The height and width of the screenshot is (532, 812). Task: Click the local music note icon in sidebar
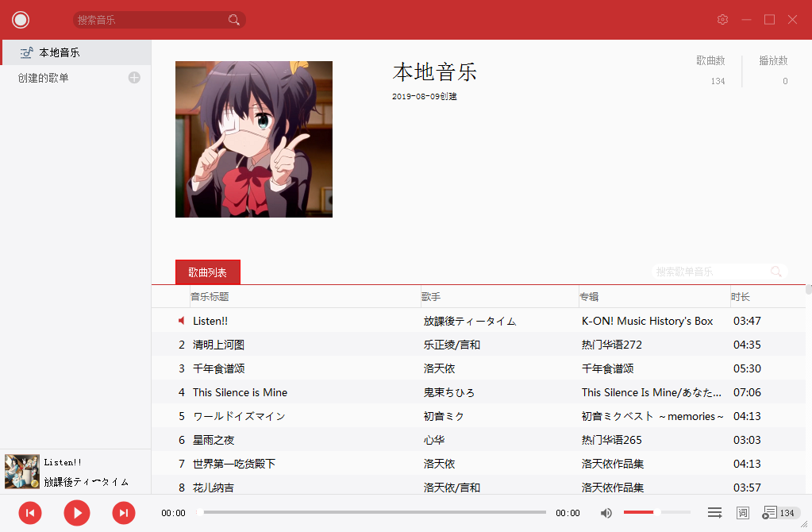coord(26,52)
